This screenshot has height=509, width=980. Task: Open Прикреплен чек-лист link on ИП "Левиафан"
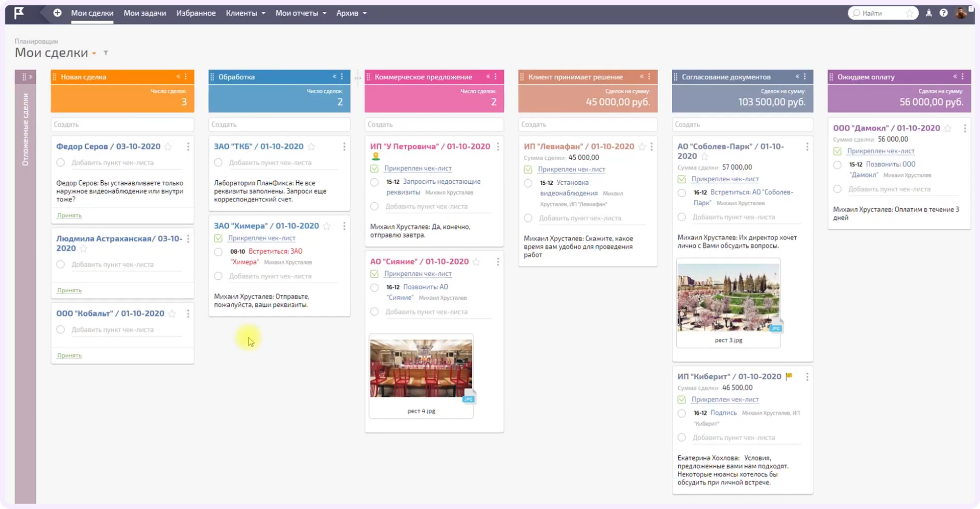[x=571, y=170]
